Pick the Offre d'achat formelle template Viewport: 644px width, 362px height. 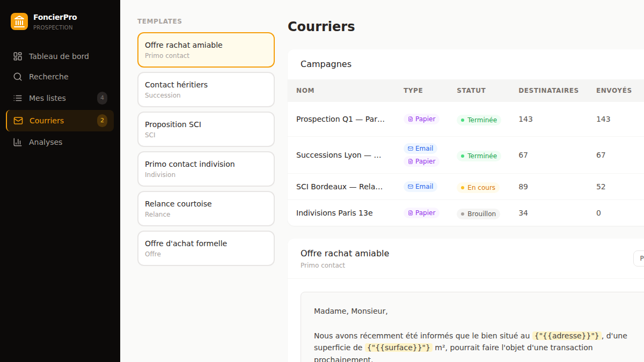(x=206, y=248)
